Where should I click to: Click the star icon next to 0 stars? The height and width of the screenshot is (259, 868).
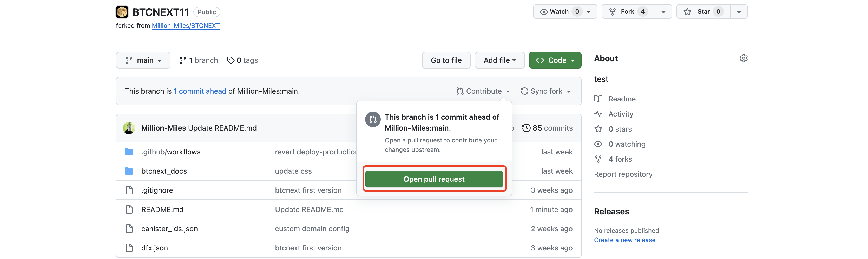tap(598, 129)
